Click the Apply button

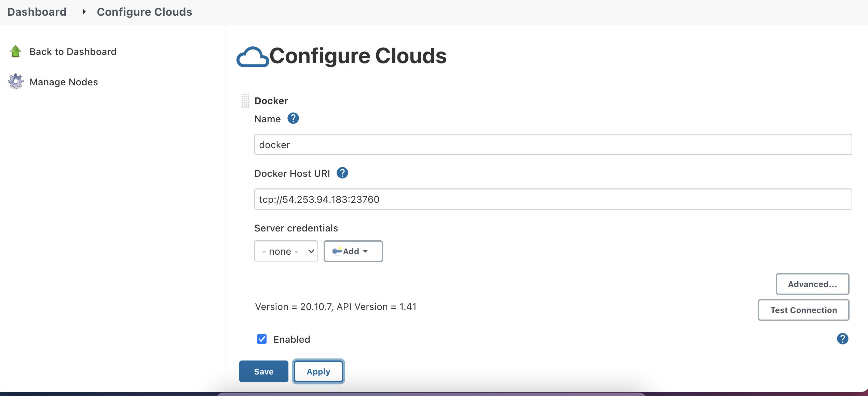[x=318, y=371]
